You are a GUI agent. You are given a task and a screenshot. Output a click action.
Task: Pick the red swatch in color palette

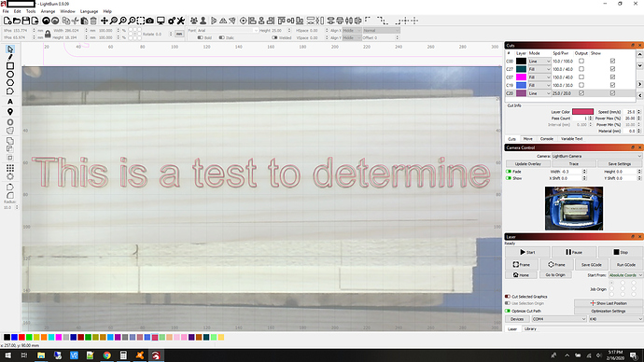tap(21, 338)
